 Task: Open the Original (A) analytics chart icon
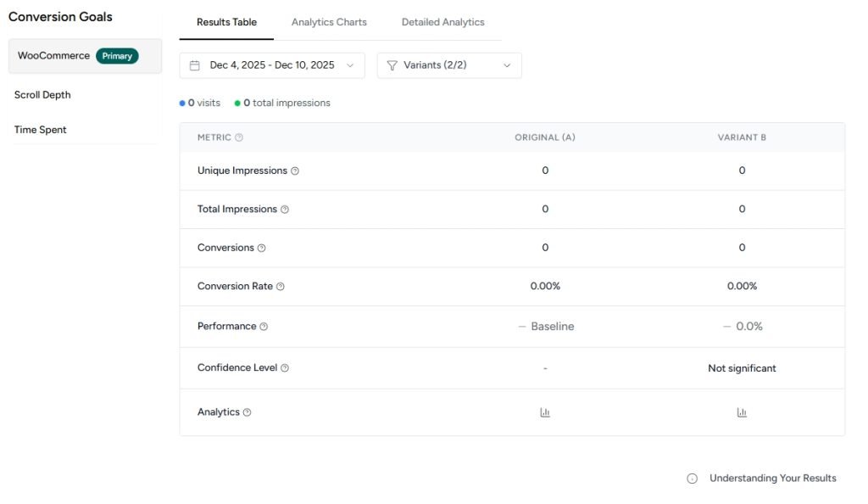click(545, 412)
